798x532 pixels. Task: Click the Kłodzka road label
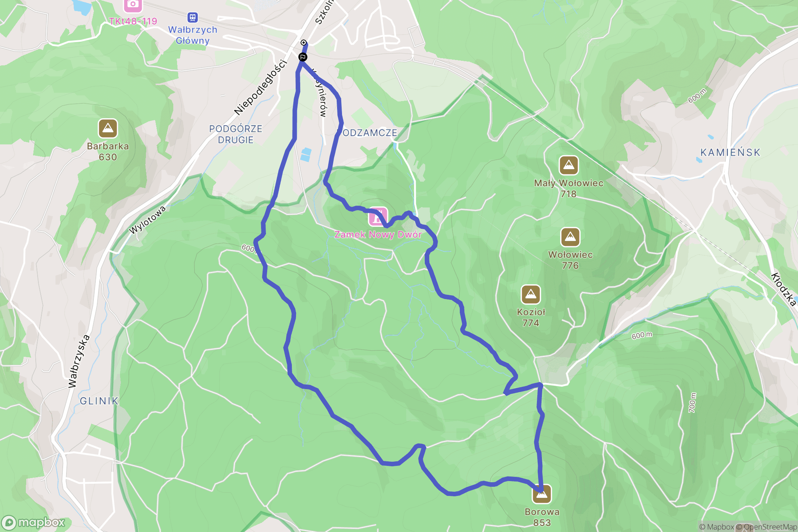coord(784,289)
